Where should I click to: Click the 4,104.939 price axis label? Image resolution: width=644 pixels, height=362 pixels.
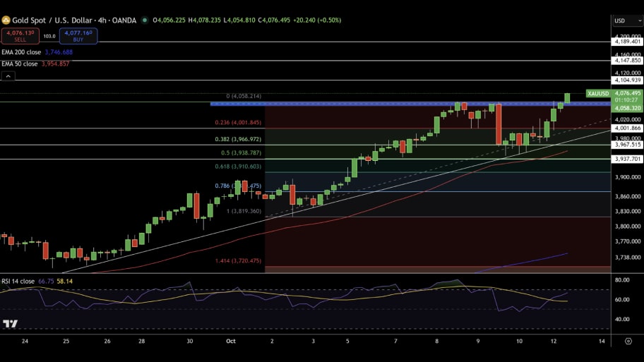tap(627, 80)
